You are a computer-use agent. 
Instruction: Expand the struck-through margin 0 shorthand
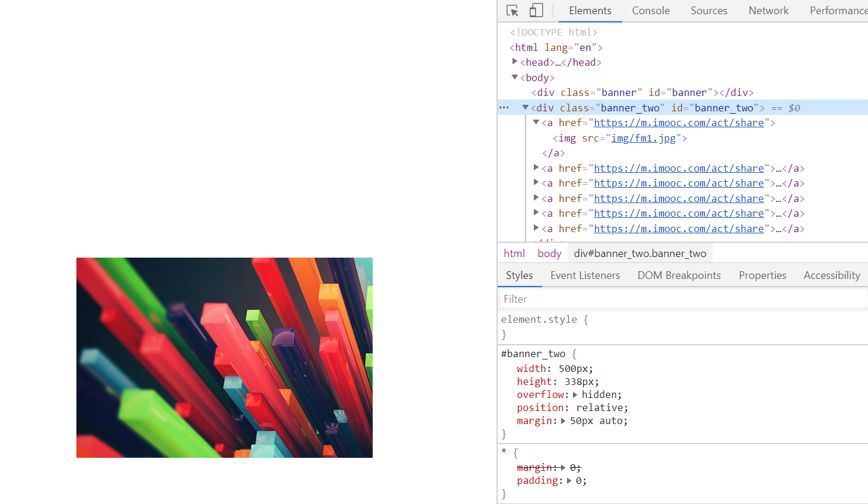coord(563,468)
